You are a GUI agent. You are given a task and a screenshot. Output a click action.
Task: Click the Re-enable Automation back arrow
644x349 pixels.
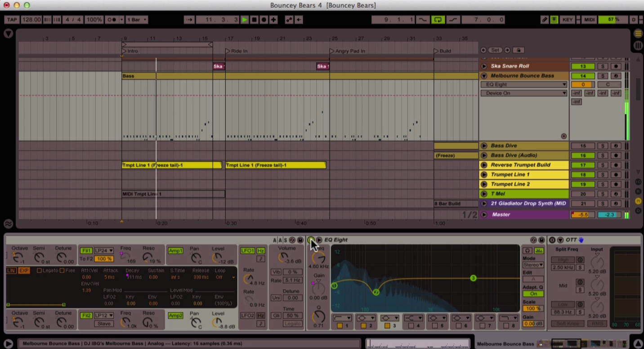click(299, 20)
